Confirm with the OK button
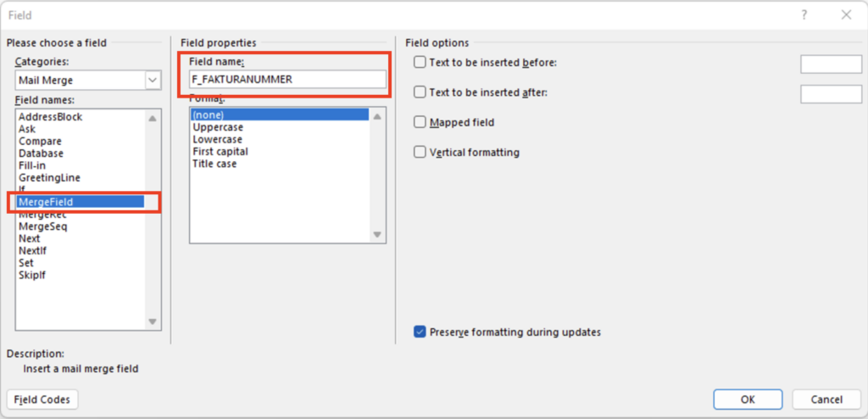The width and height of the screenshot is (868, 419). tap(748, 399)
